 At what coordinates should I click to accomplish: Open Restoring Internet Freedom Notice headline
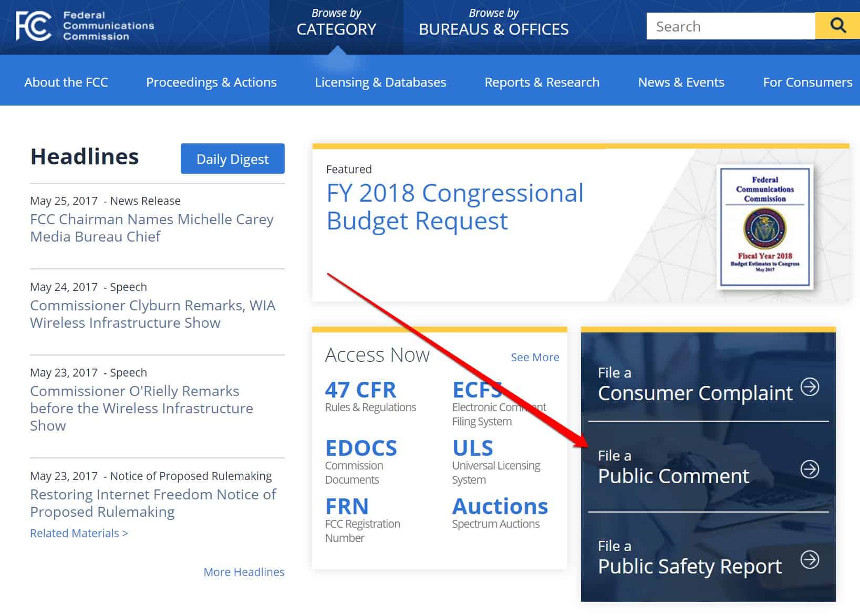coord(153,503)
